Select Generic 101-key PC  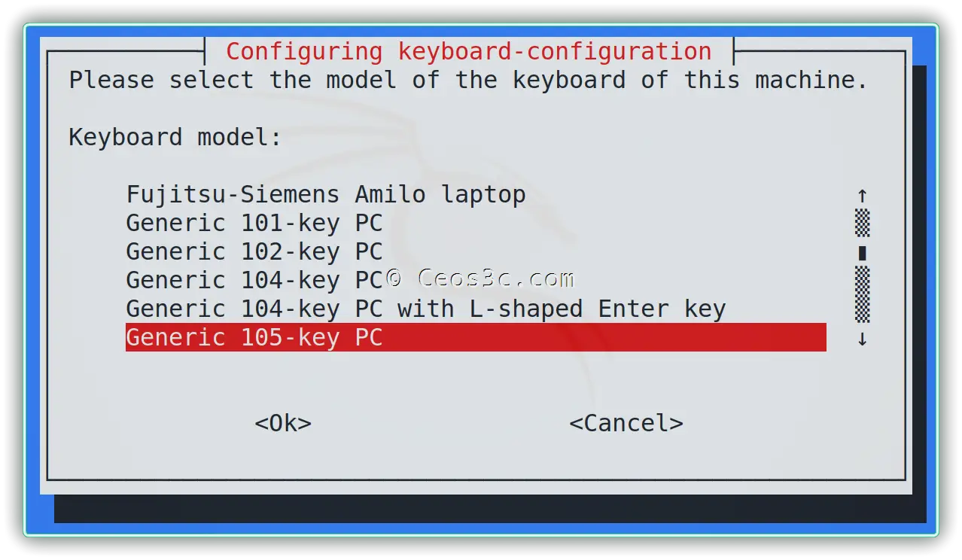pos(254,224)
